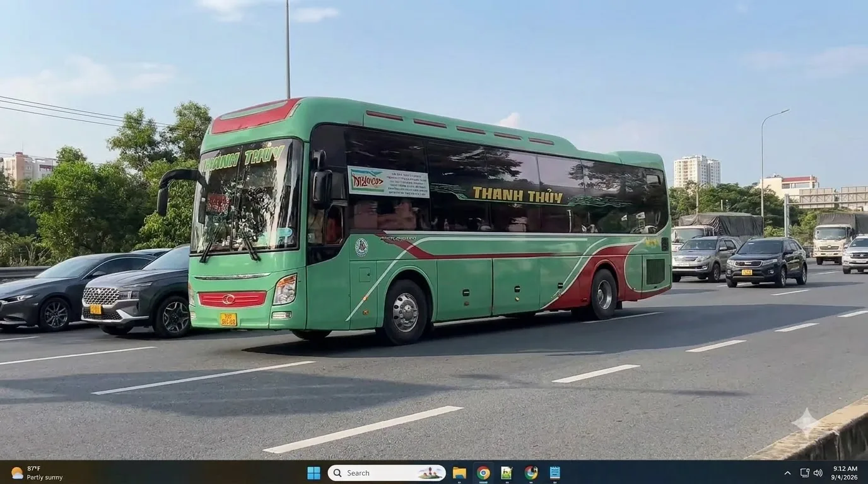This screenshot has height=484, width=868.
Task: Open the picture editor icon beside Chrome
Action: (507, 473)
